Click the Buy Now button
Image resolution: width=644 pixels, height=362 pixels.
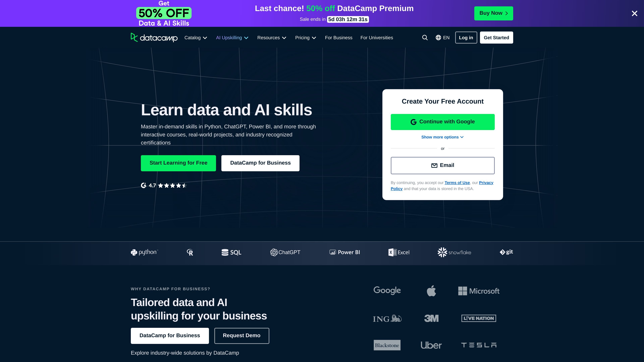[494, 13]
